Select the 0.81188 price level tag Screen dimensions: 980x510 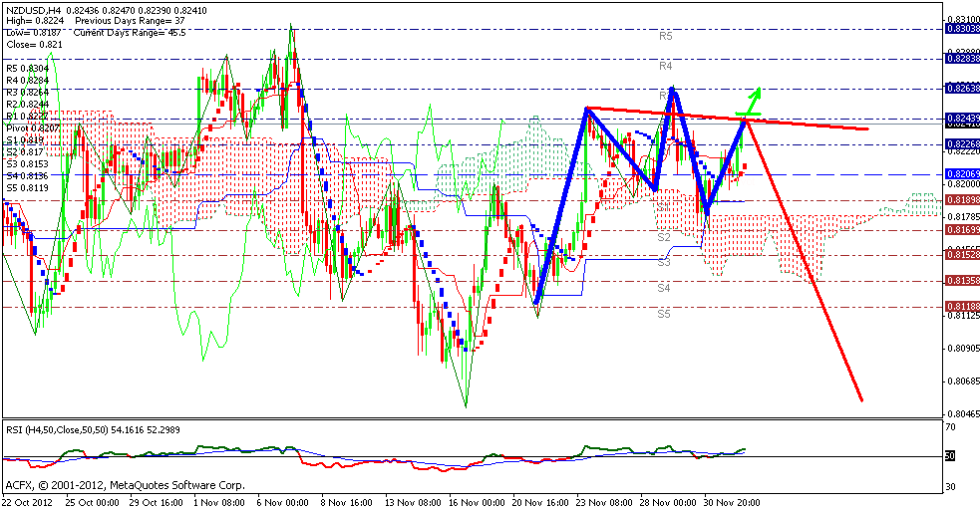(x=961, y=306)
